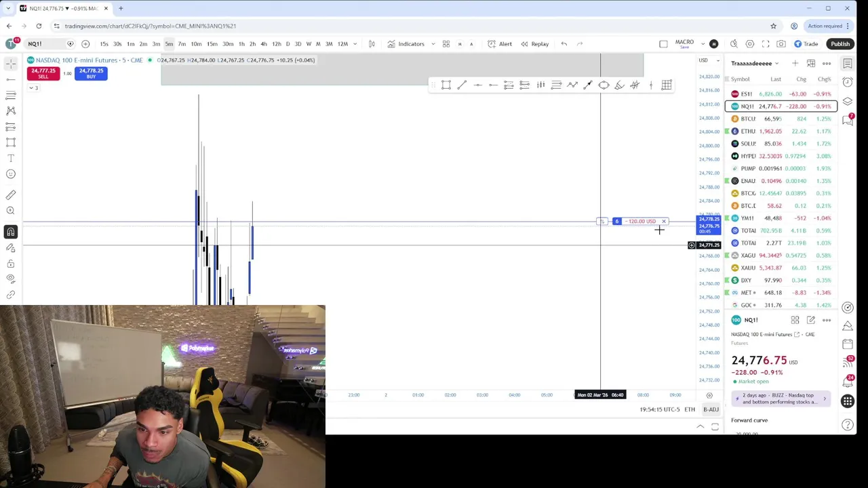Screen dimensions: 868x488
Task: Open the Indicators dialog
Action: coord(406,44)
